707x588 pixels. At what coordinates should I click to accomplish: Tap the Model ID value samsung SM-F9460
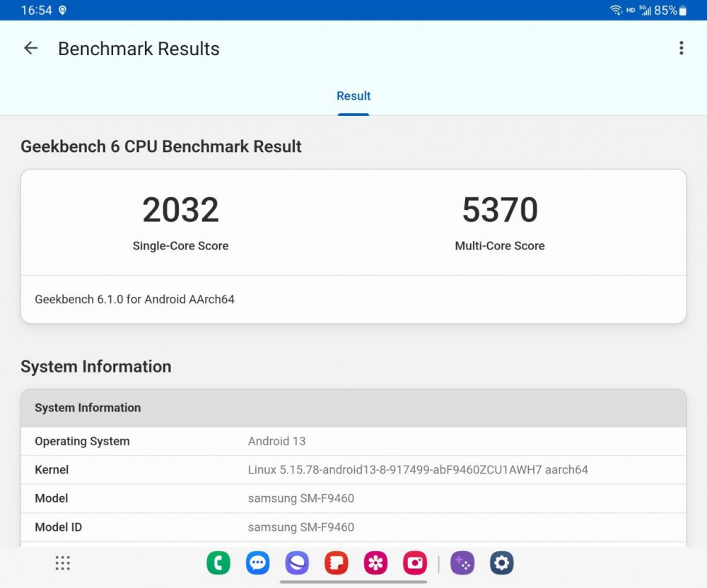pyautogui.click(x=301, y=527)
